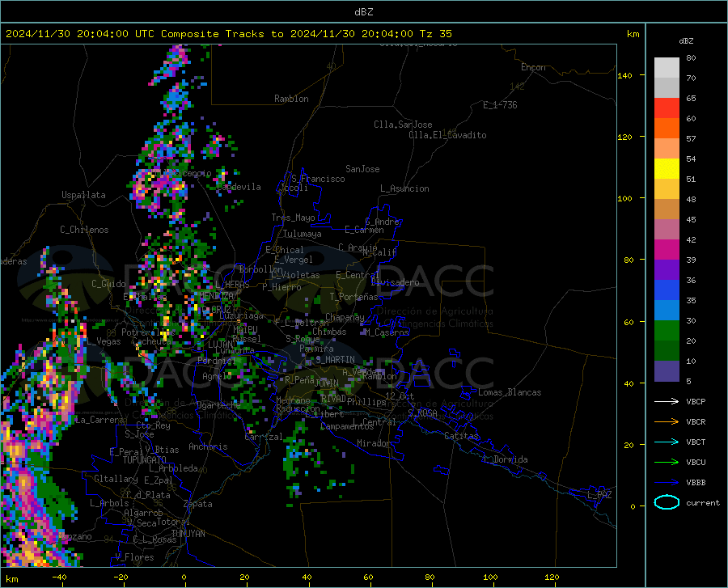728x588 pixels.
Task: Click the E_1-736 label on map
Action: (x=500, y=105)
